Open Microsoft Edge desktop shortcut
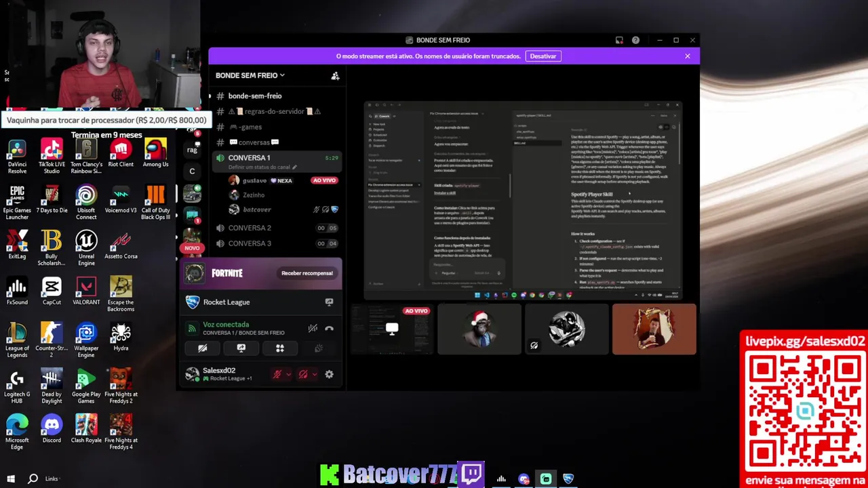868x488 pixels. pos(17,432)
